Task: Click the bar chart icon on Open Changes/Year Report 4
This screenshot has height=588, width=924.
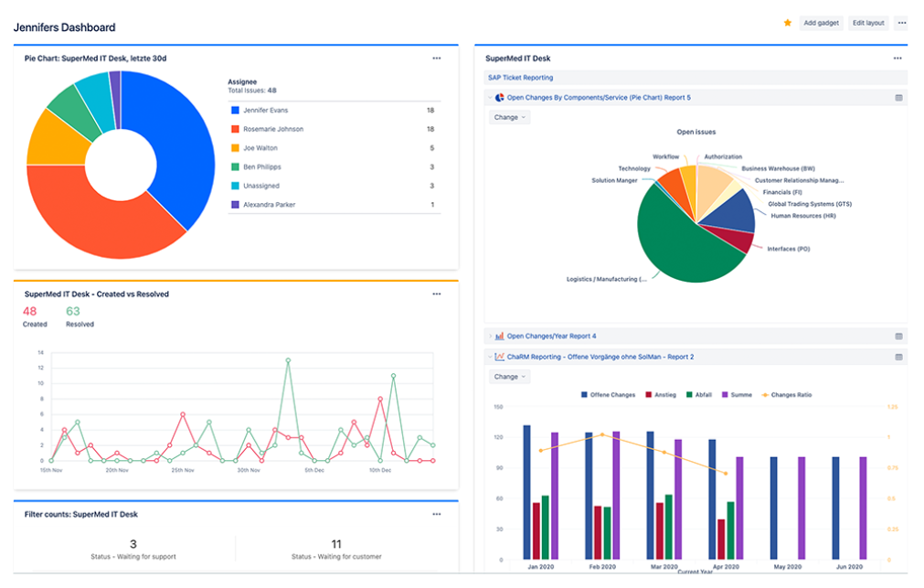Action: click(x=501, y=336)
